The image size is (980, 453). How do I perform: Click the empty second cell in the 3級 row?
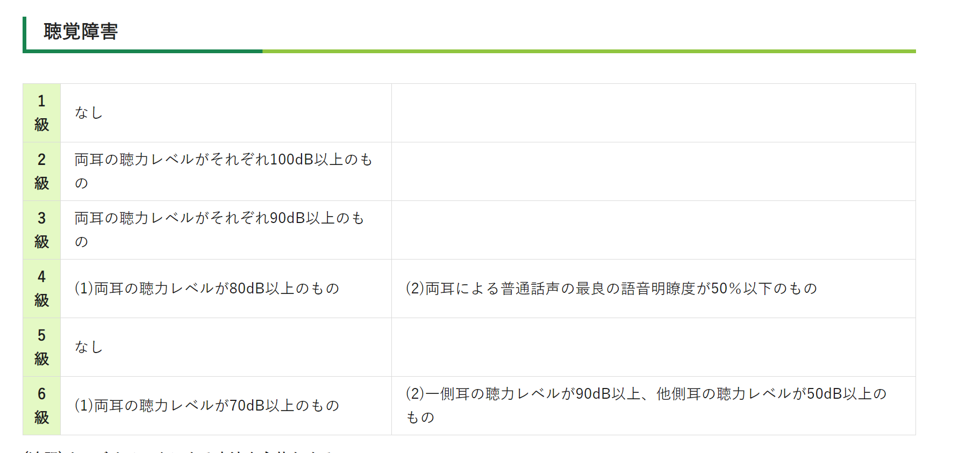tap(654, 230)
